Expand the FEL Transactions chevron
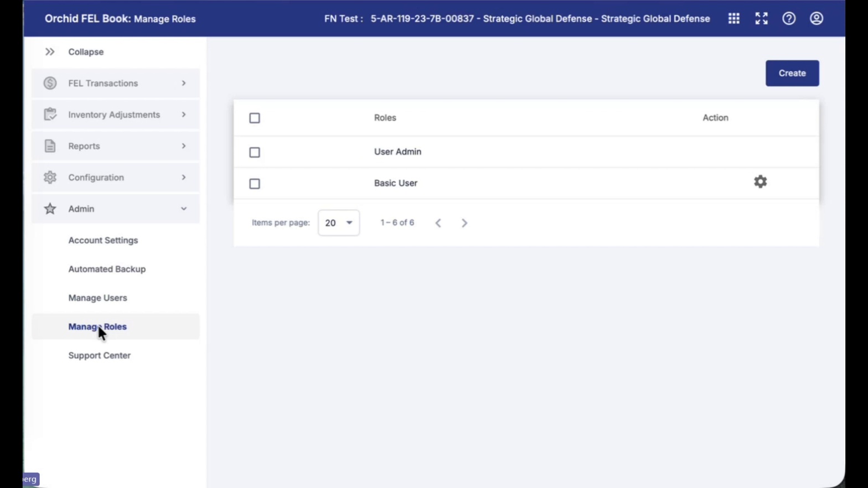The width and height of the screenshot is (868, 488). (184, 83)
